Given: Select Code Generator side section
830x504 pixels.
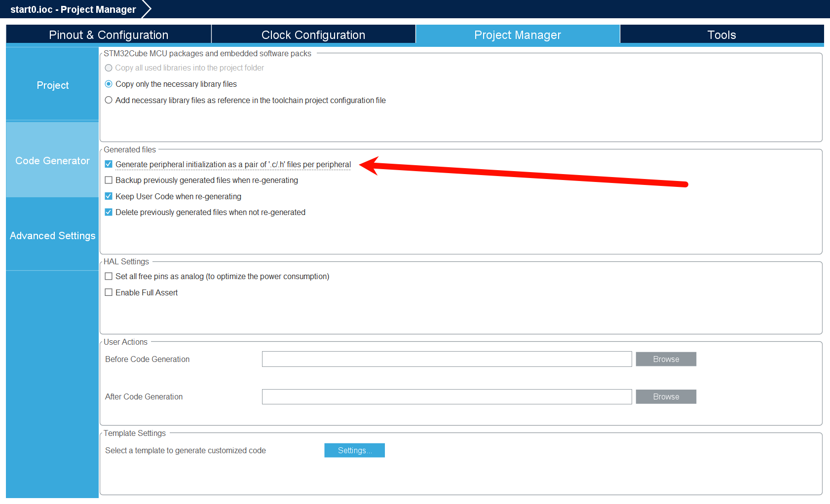Looking at the screenshot, I should tap(52, 160).
